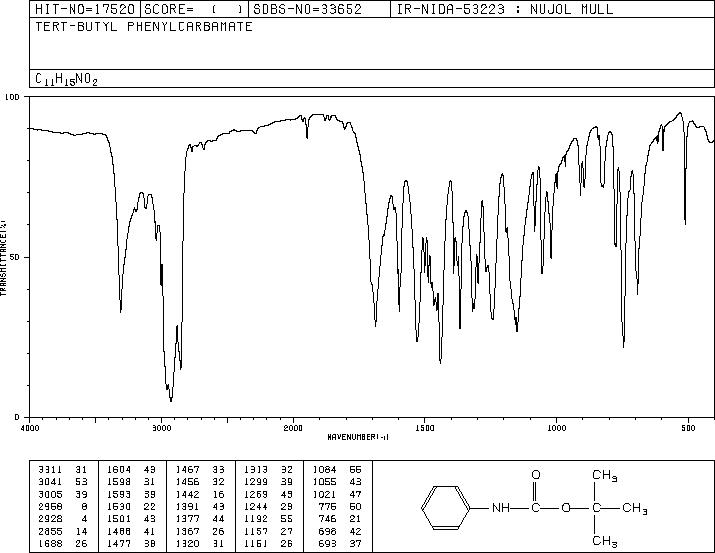Click peak table value 1488
The height and width of the screenshot is (553, 715).
[119, 531]
